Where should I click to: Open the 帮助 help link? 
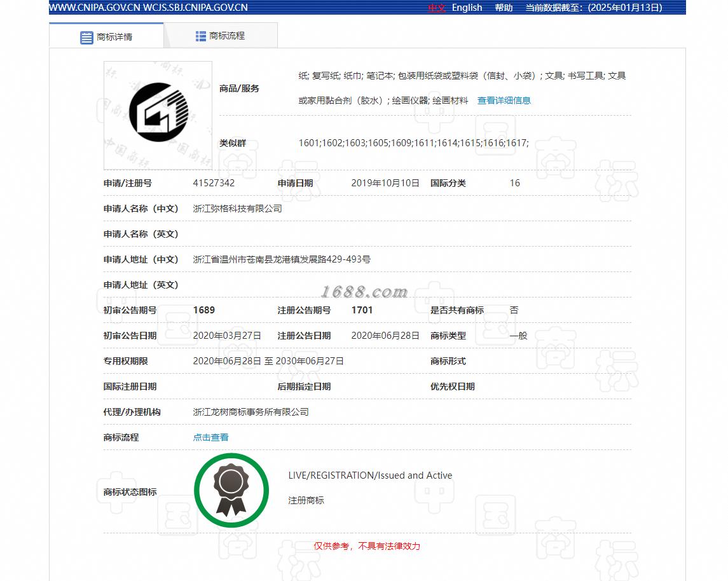[x=504, y=8]
